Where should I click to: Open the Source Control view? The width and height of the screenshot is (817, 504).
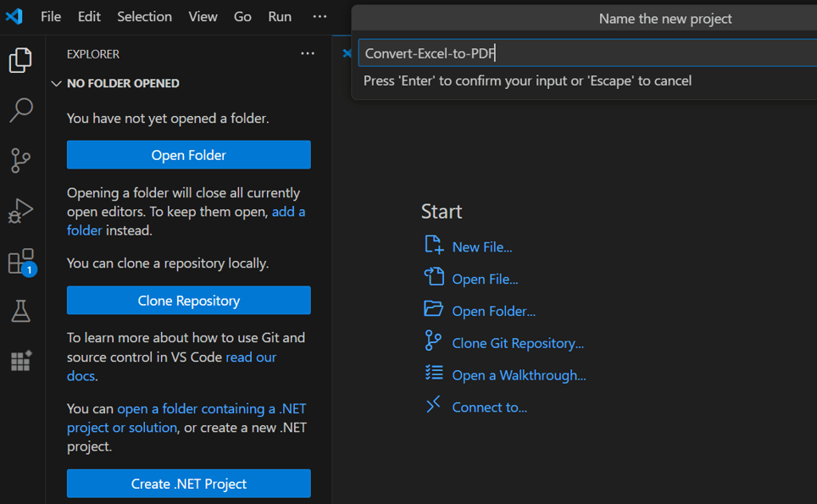[x=20, y=161]
